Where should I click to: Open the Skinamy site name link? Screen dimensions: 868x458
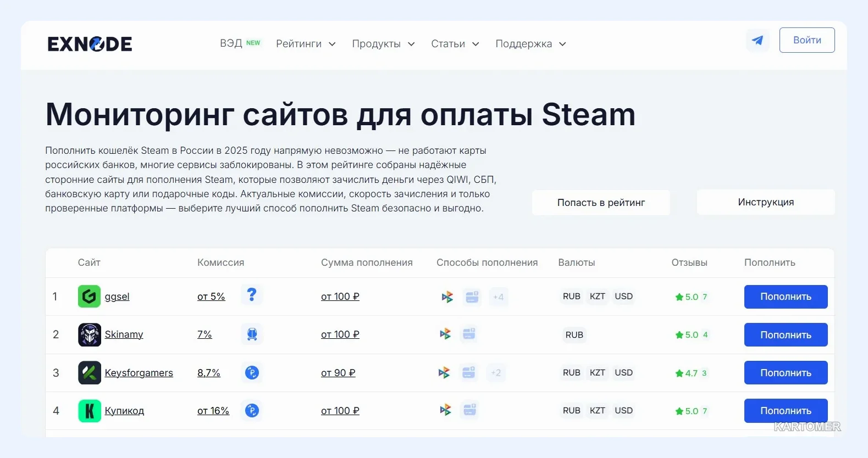pyautogui.click(x=124, y=334)
